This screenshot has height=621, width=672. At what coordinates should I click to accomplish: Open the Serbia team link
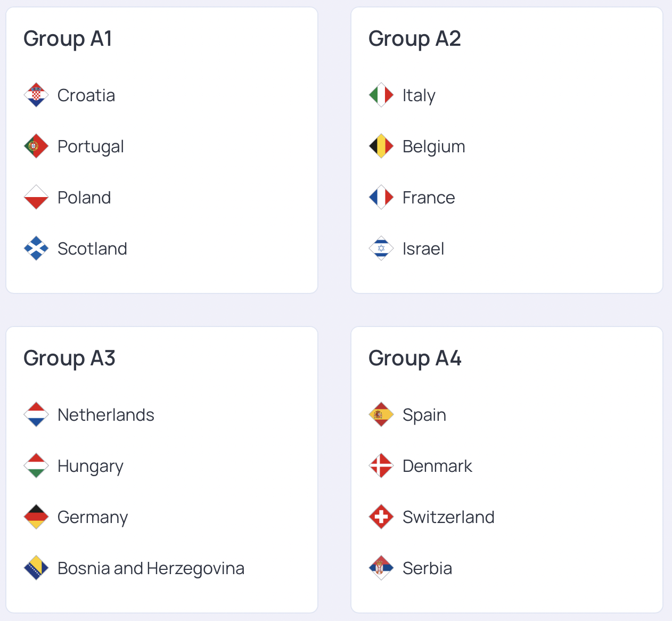(427, 568)
